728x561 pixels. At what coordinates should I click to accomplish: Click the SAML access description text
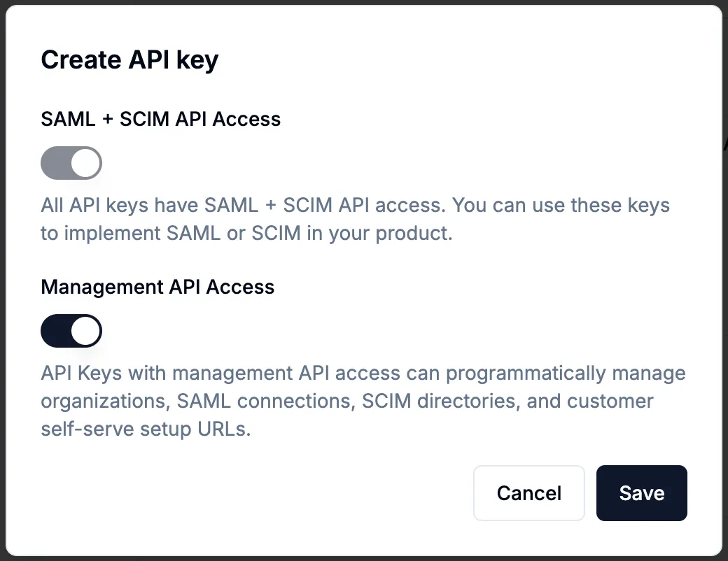coord(350,218)
